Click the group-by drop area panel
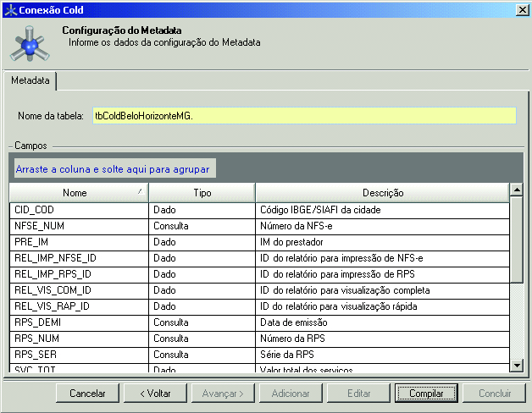The height and width of the screenshot is (413, 532). click(114, 168)
